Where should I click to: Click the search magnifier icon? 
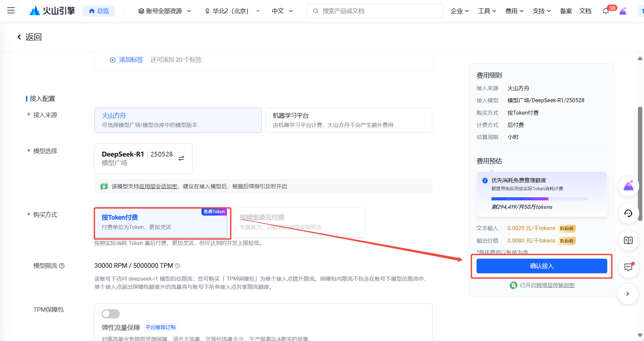tap(316, 11)
